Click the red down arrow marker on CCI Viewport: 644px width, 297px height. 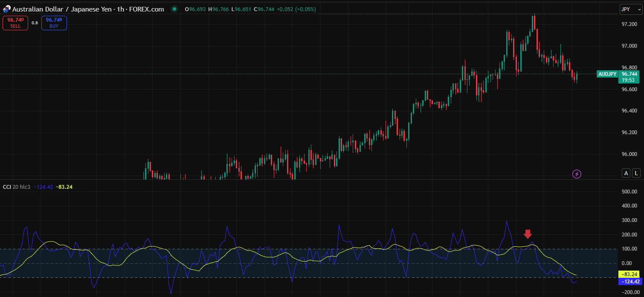528,234
